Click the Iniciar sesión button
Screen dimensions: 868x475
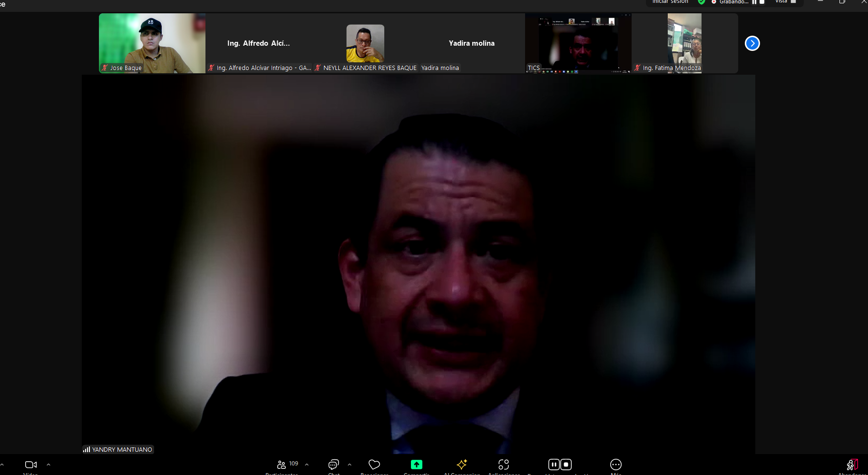pos(670,2)
